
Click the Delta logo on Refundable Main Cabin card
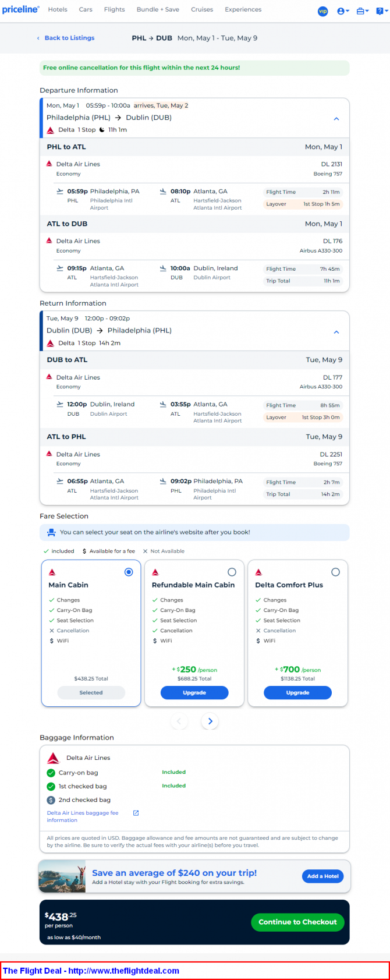[155, 572]
